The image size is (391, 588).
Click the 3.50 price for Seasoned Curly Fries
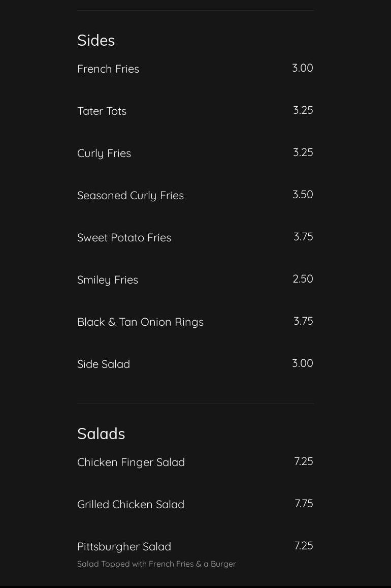[303, 195]
